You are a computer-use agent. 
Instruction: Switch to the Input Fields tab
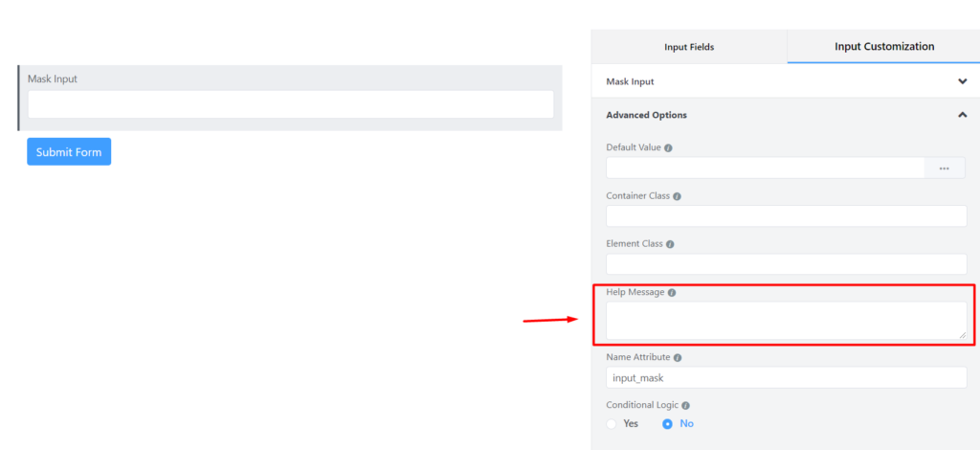689,47
